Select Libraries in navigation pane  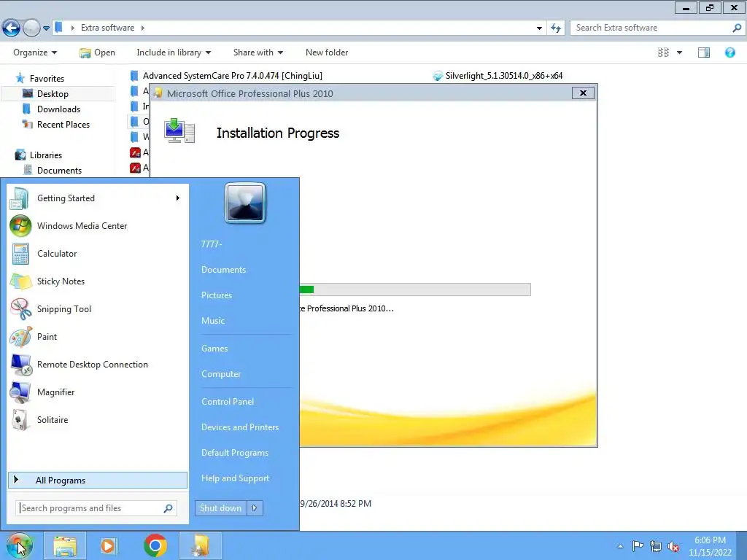coord(46,155)
